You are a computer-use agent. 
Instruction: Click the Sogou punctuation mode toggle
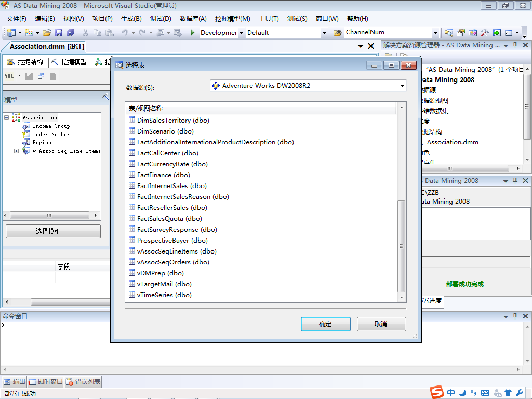[474, 393]
